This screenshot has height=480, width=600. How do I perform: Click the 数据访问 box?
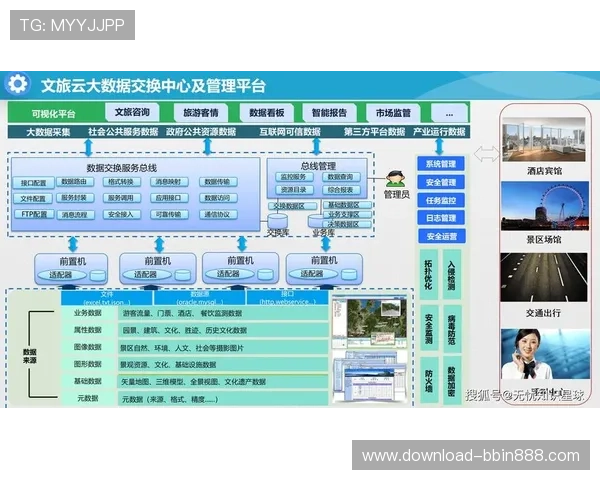tap(218, 198)
